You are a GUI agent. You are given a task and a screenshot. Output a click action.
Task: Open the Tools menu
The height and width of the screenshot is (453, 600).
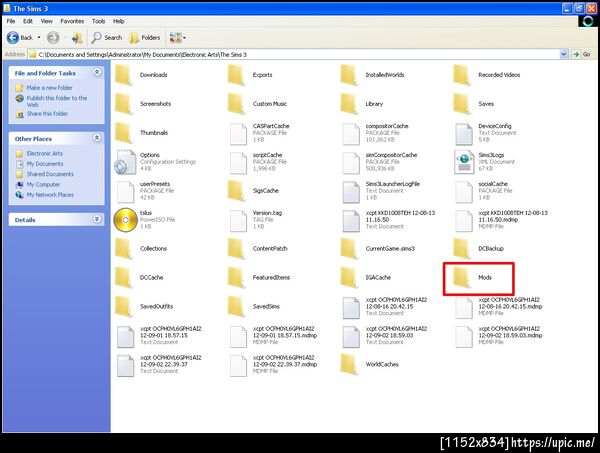pos(98,21)
